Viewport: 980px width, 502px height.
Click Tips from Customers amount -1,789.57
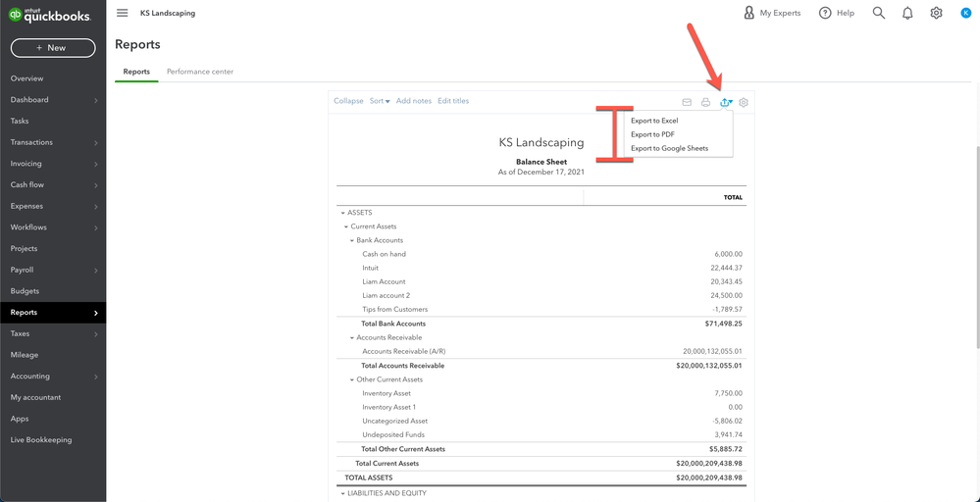728,309
